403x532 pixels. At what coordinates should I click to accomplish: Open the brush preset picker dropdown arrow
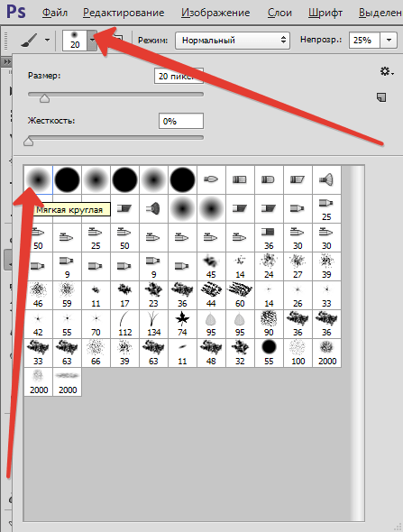point(92,41)
